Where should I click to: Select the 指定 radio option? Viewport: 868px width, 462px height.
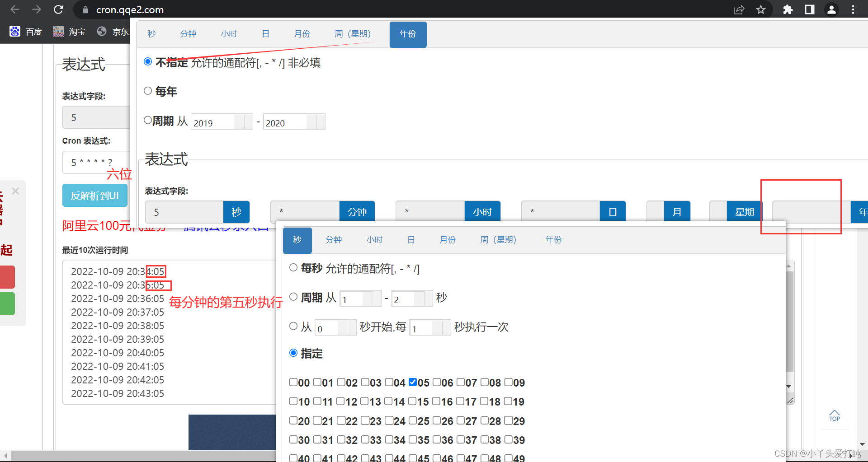(293, 353)
